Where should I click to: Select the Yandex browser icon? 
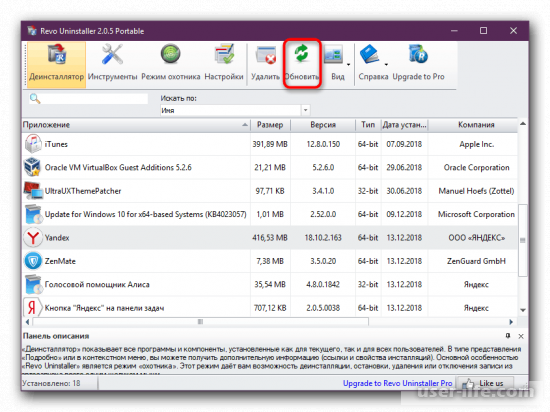[33, 237]
